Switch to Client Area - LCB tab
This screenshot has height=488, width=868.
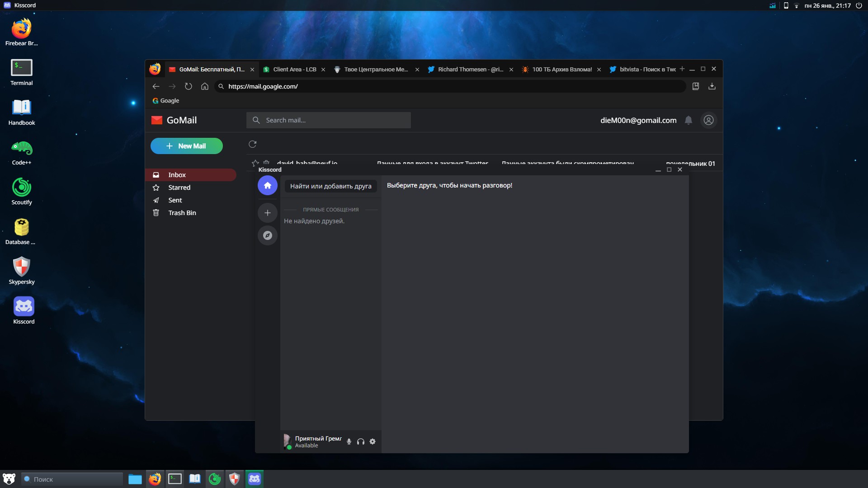(294, 70)
